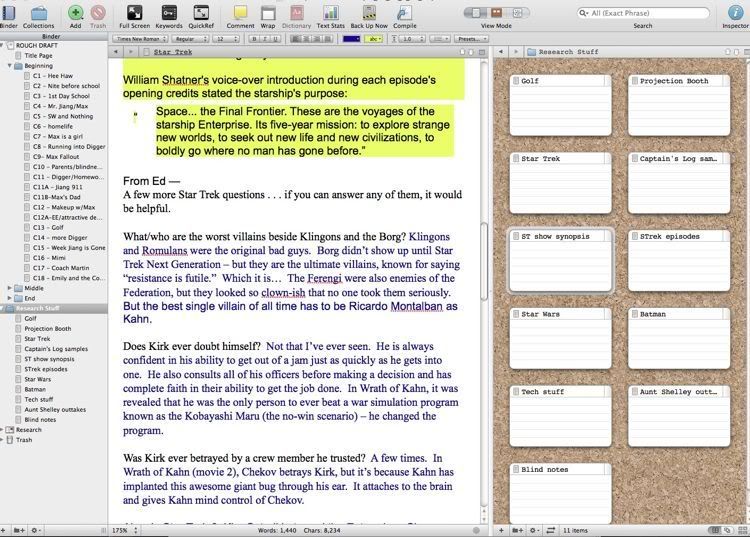
Task: Select Research Stuff folder in binder
Action: 54,308
